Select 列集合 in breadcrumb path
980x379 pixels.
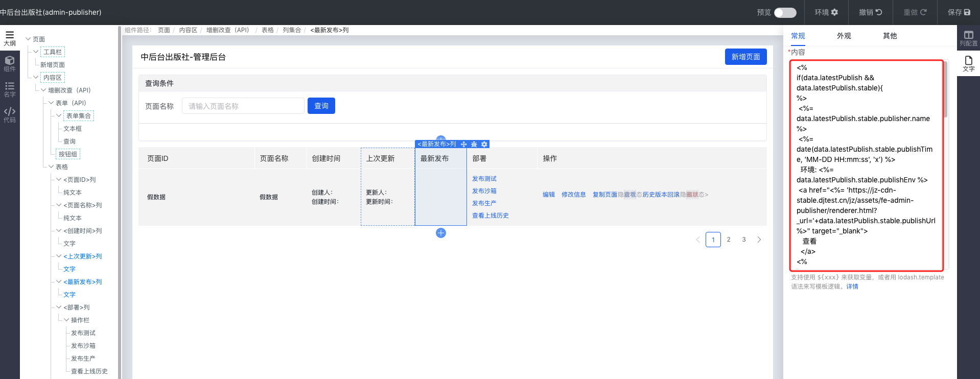pos(292,30)
